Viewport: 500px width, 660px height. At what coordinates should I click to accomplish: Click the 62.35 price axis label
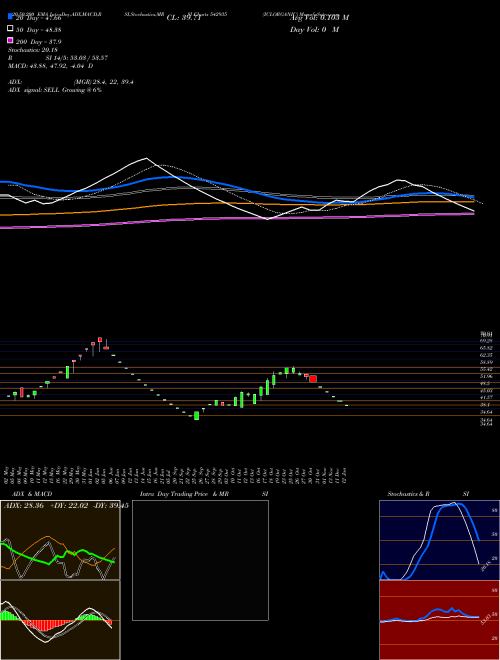tap(487, 355)
